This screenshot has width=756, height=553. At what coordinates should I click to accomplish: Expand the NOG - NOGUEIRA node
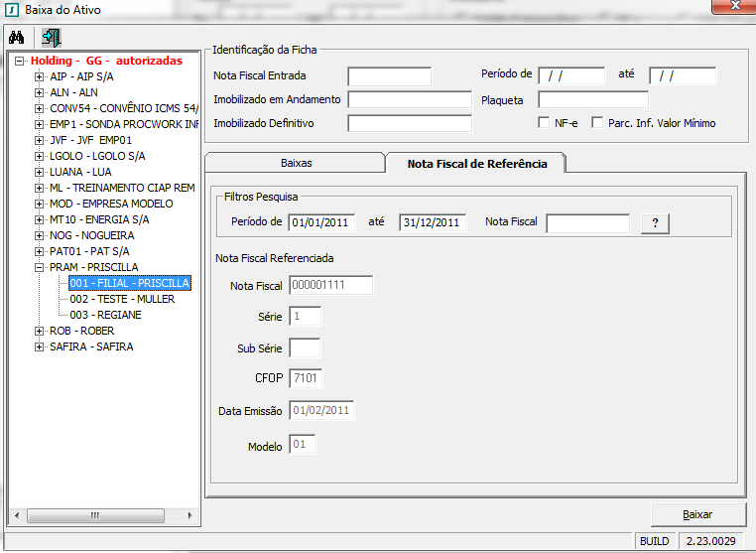[x=39, y=236]
